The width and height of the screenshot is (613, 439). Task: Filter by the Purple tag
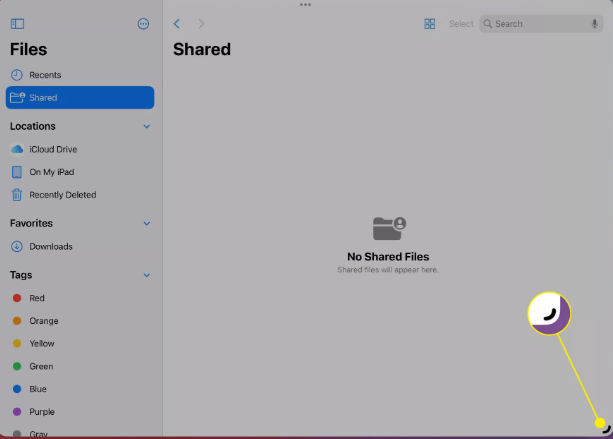tap(80, 412)
